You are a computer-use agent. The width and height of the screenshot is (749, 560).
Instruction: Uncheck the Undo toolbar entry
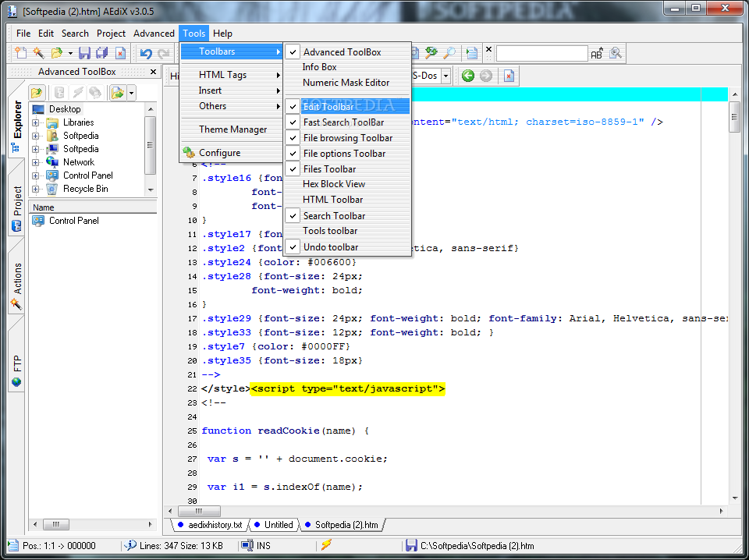pos(347,246)
